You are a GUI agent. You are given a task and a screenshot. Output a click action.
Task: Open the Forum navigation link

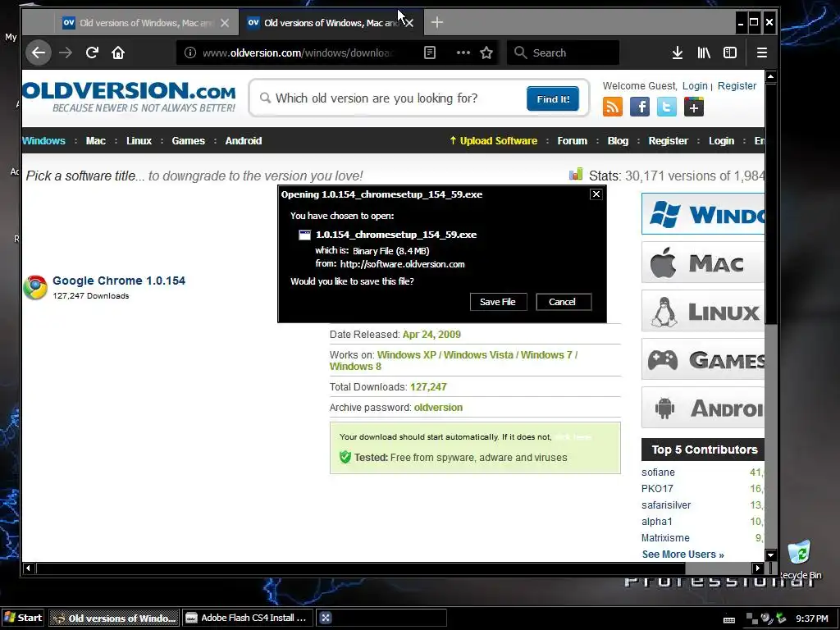click(572, 141)
